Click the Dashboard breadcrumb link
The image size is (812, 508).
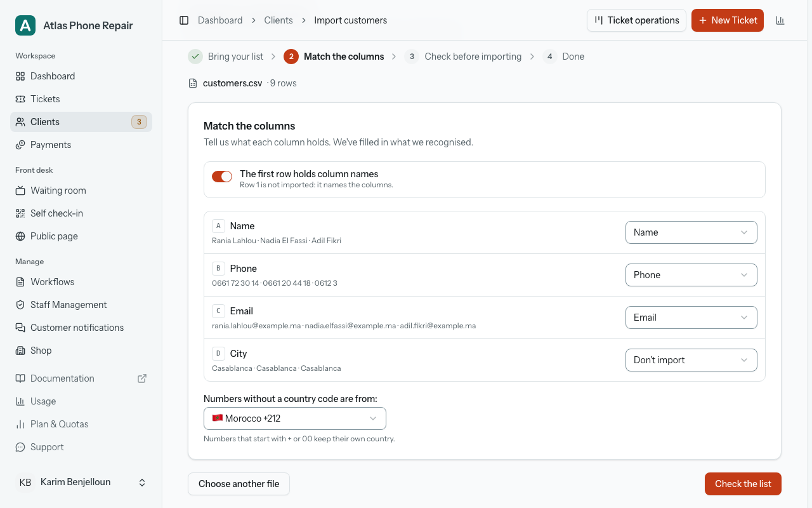220,20
